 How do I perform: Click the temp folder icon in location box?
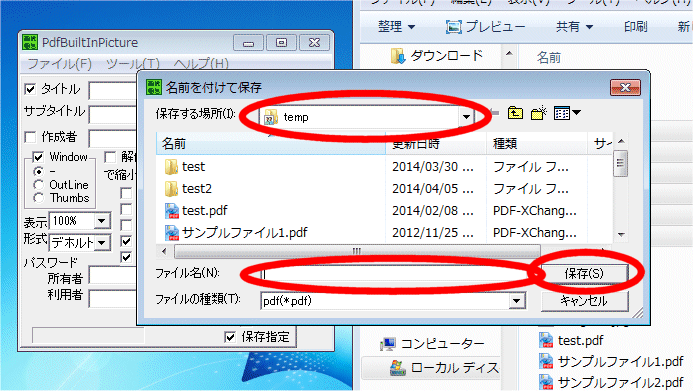point(270,118)
